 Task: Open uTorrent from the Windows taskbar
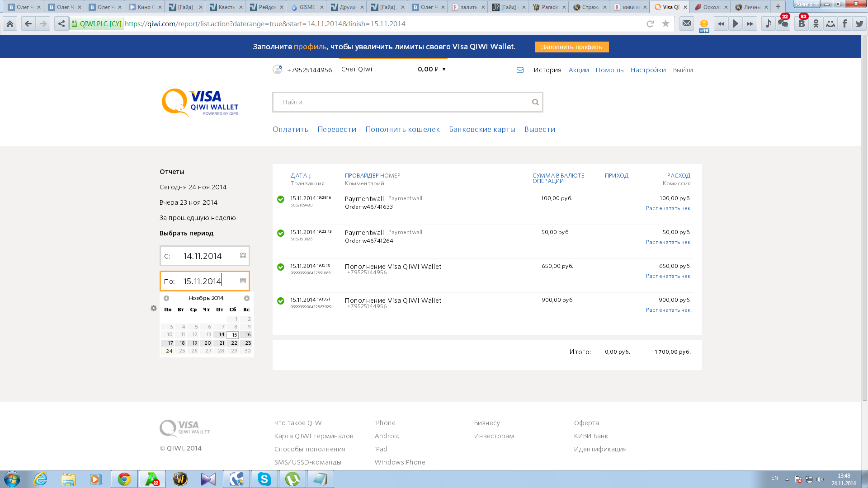pos(292,479)
